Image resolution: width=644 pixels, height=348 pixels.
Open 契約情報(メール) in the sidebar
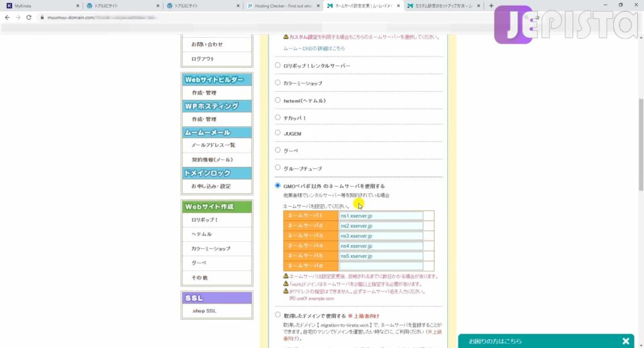[213, 160]
